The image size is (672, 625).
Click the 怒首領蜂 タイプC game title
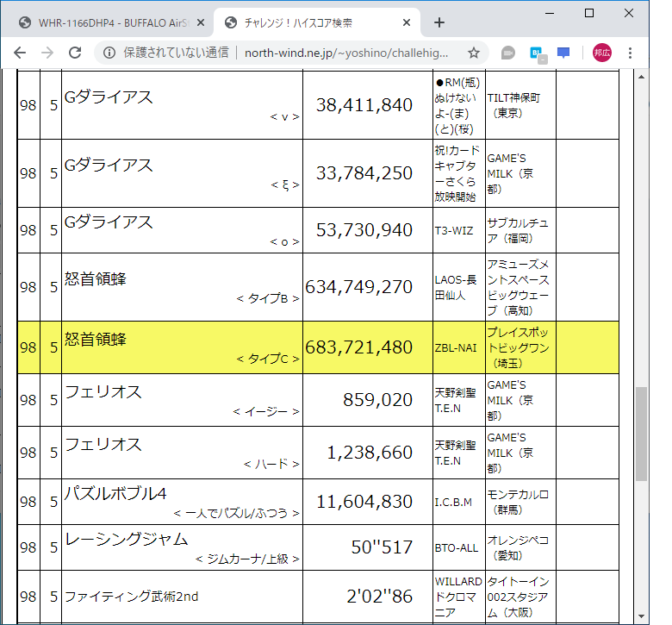tap(95, 340)
